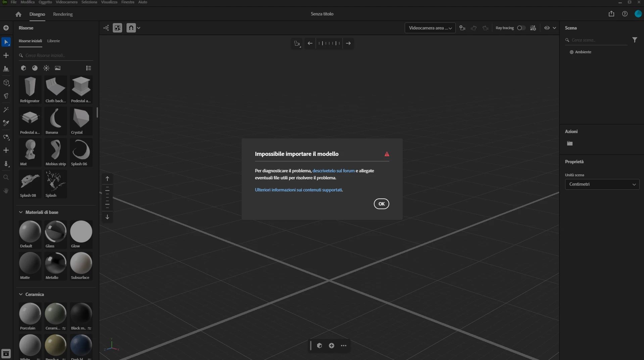Choose the orbit camera tool
Viewport: 644px width, 360px height.
(6, 137)
